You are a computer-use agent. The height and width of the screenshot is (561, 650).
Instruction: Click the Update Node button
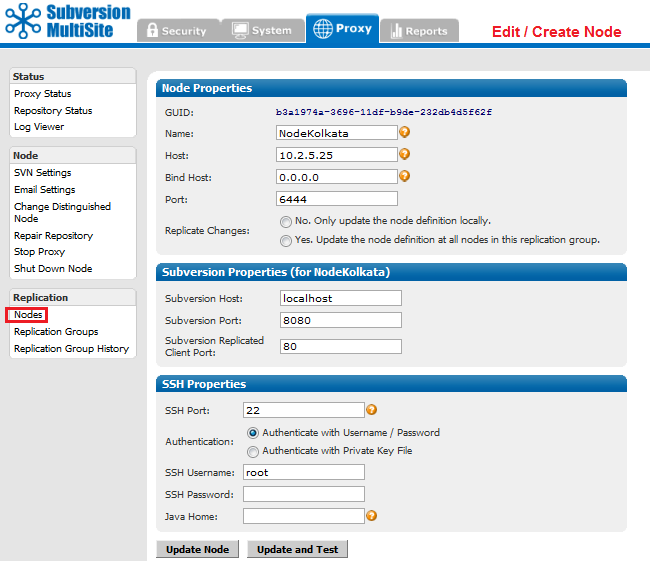(198, 549)
